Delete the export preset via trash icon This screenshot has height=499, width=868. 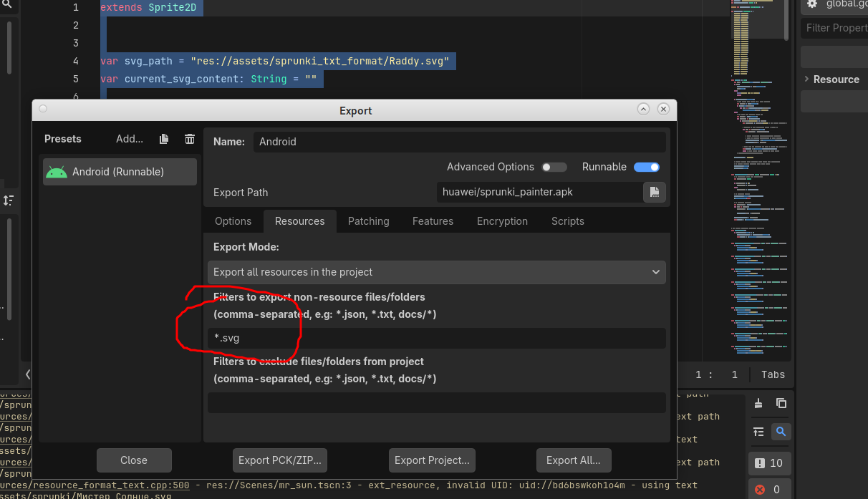click(190, 139)
